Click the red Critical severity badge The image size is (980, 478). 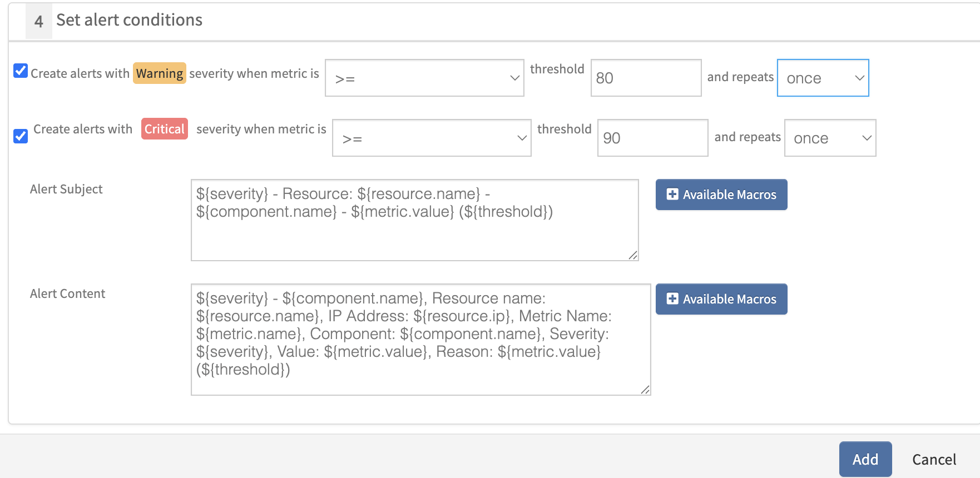click(x=164, y=129)
